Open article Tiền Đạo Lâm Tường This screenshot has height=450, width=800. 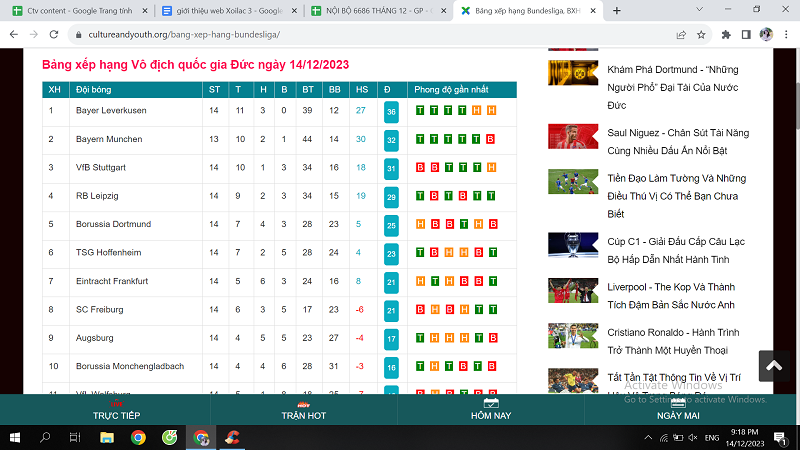point(677,196)
